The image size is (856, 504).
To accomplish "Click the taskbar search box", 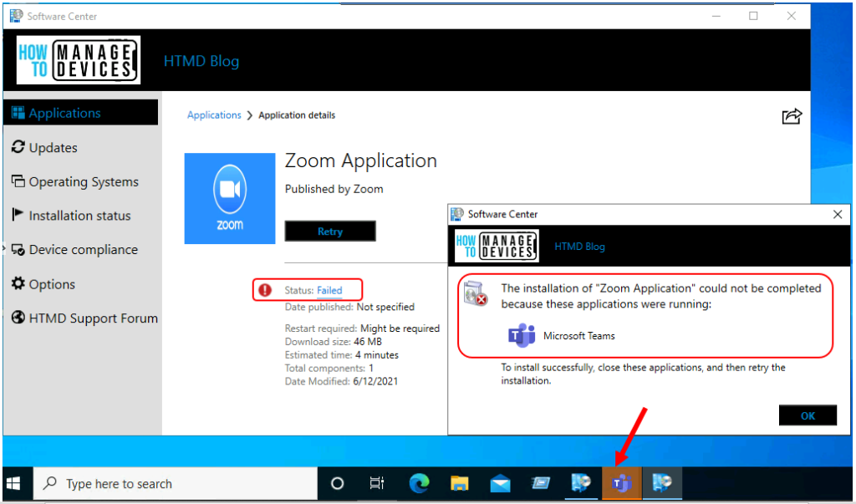I will point(176,484).
